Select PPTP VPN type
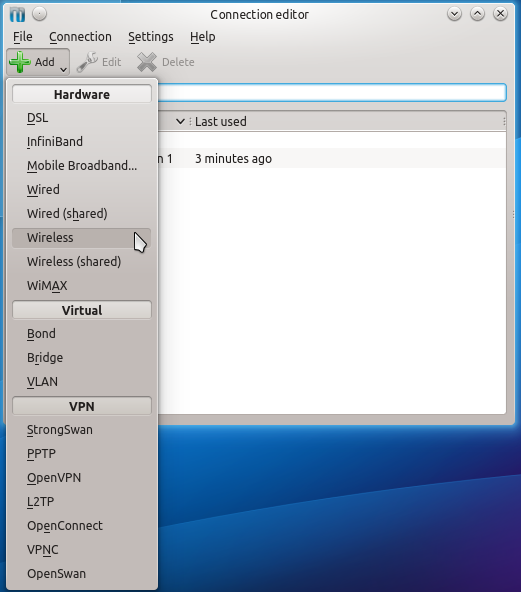521x592 pixels. tap(82, 453)
